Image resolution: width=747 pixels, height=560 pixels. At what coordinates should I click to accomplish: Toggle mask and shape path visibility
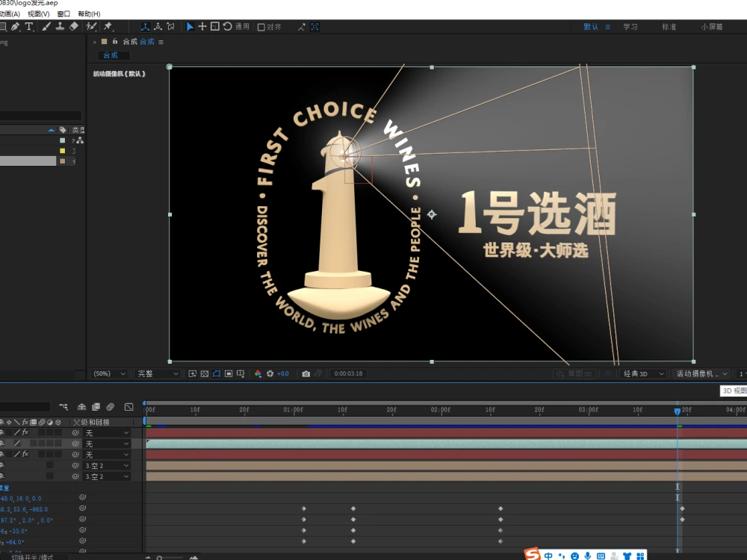(217, 374)
